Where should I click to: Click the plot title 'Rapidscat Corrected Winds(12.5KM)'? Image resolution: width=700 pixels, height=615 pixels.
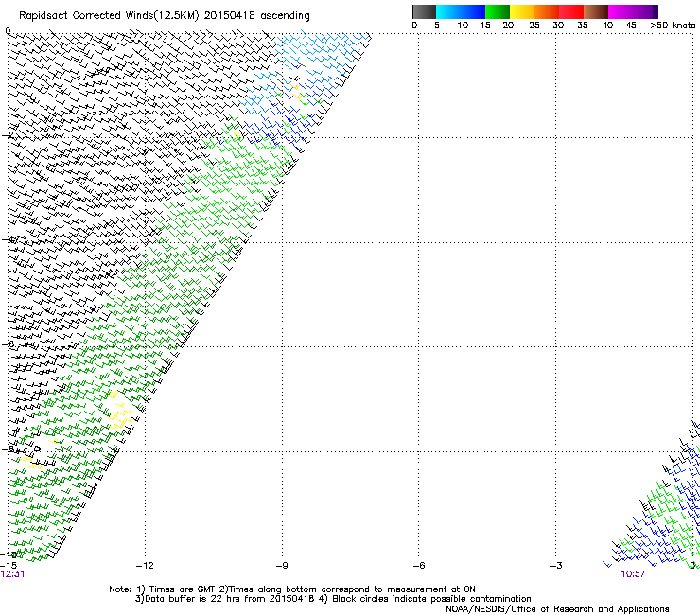click(x=109, y=16)
